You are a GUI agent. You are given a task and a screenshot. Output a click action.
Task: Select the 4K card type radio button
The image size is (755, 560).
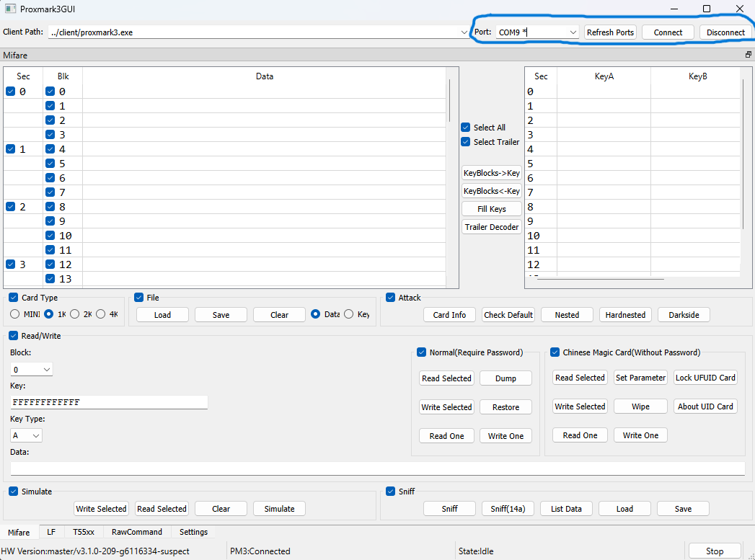(x=101, y=314)
